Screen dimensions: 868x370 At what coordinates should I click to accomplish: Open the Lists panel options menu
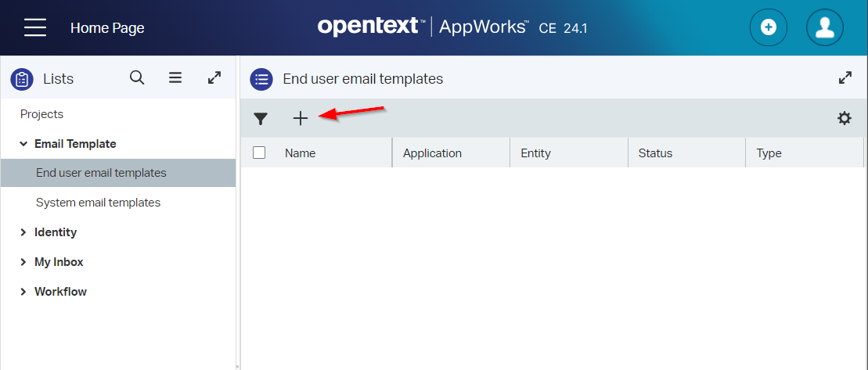[175, 77]
